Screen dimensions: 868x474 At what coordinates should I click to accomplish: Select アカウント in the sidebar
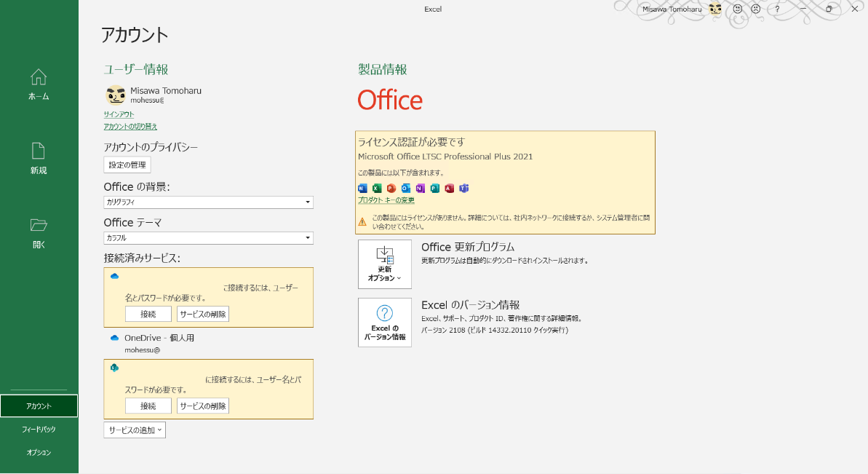click(39, 406)
